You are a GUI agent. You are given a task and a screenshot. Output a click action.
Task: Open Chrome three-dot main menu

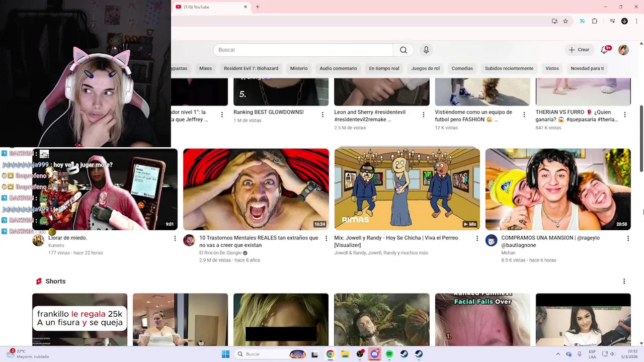(636, 21)
